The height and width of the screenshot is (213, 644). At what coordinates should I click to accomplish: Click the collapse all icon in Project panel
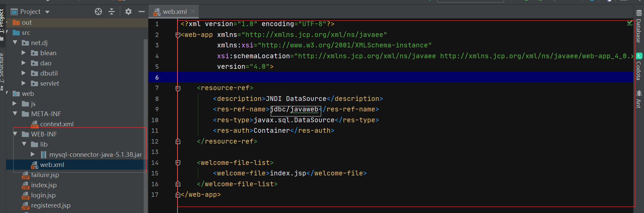112,12
